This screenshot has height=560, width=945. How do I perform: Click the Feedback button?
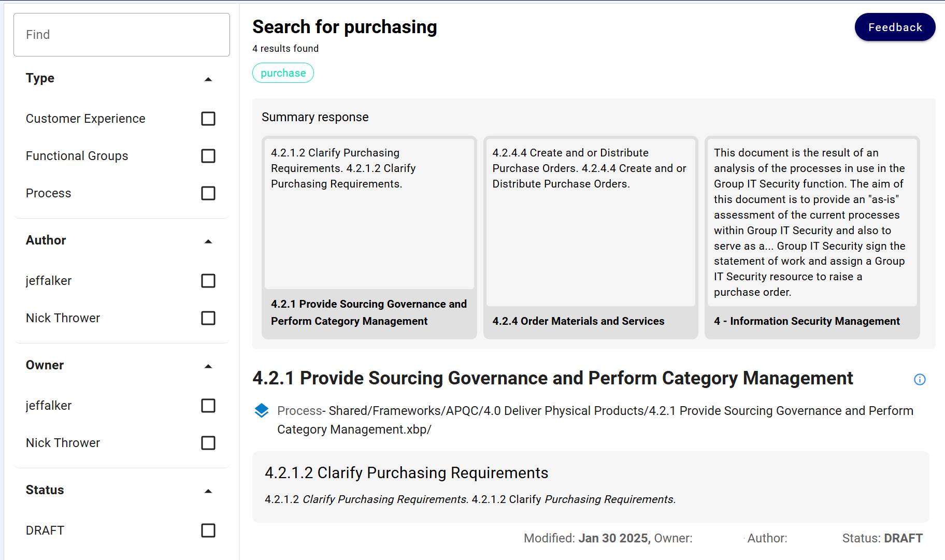pos(895,27)
